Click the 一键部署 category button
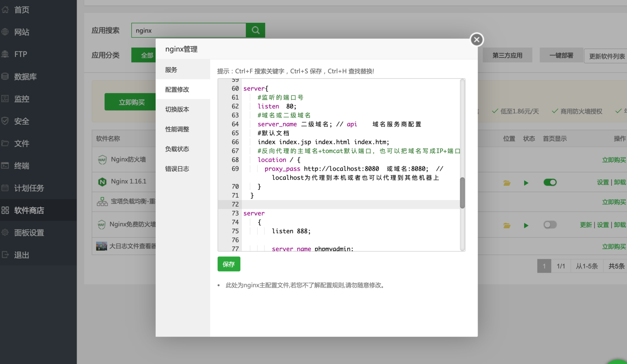The image size is (627, 364). [561, 55]
